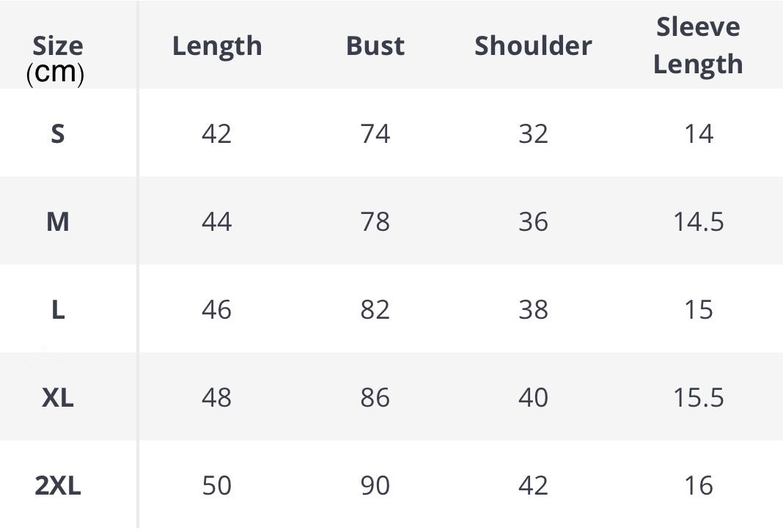
Task: Click the XL sleeve length value 15.5
Action: [698, 398]
